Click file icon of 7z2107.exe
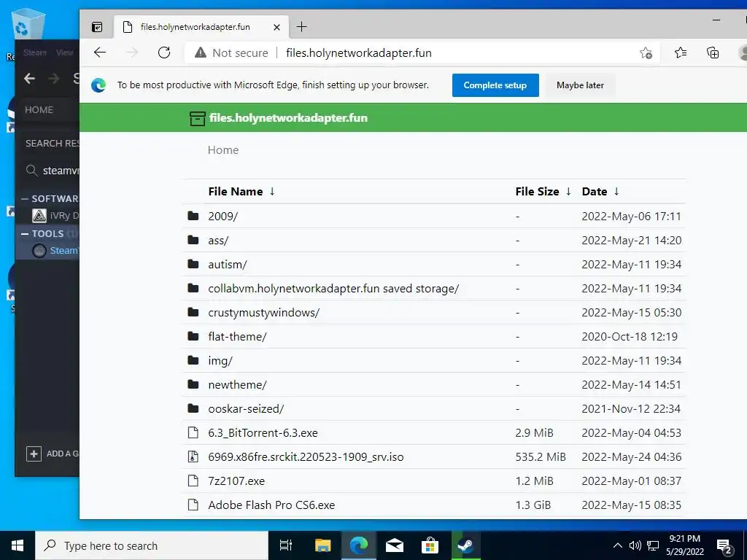747x560 pixels. pyautogui.click(x=193, y=481)
